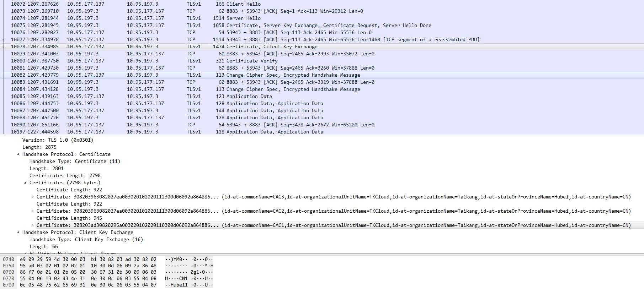
Task: Select packet 10090 ACK row
Action: click(x=322, y=125)
